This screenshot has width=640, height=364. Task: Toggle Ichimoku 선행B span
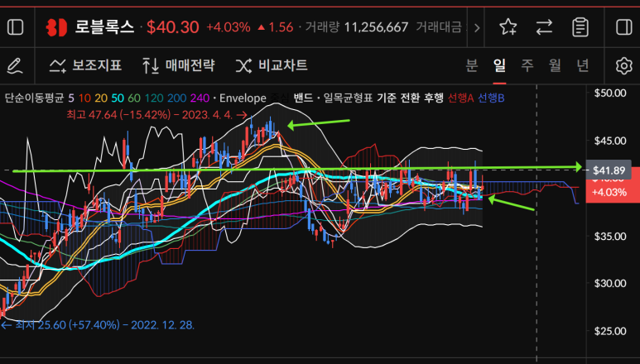pyautogui.click(x=491, y=98)
